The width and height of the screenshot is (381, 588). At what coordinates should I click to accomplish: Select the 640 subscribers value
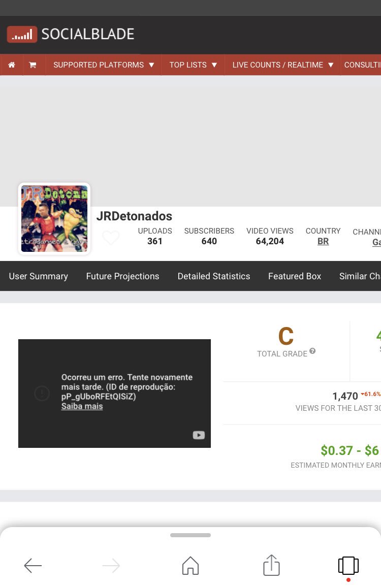tap(209, 241)
